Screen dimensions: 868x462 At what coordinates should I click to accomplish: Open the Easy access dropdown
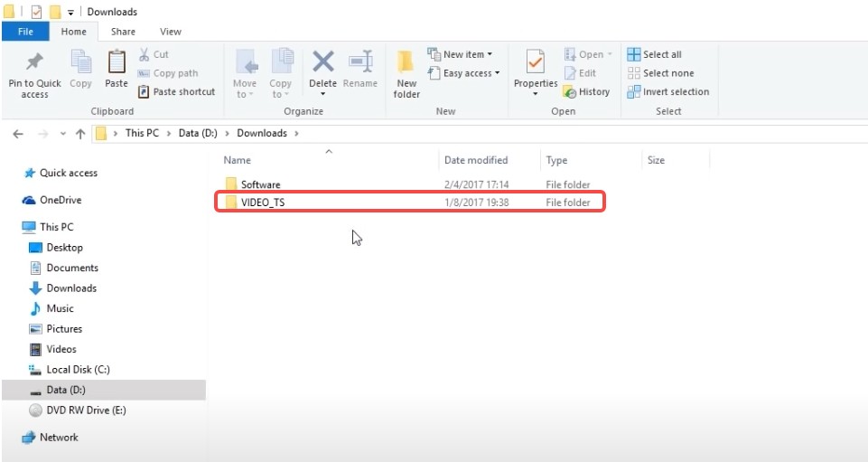[x=463, y=73]
